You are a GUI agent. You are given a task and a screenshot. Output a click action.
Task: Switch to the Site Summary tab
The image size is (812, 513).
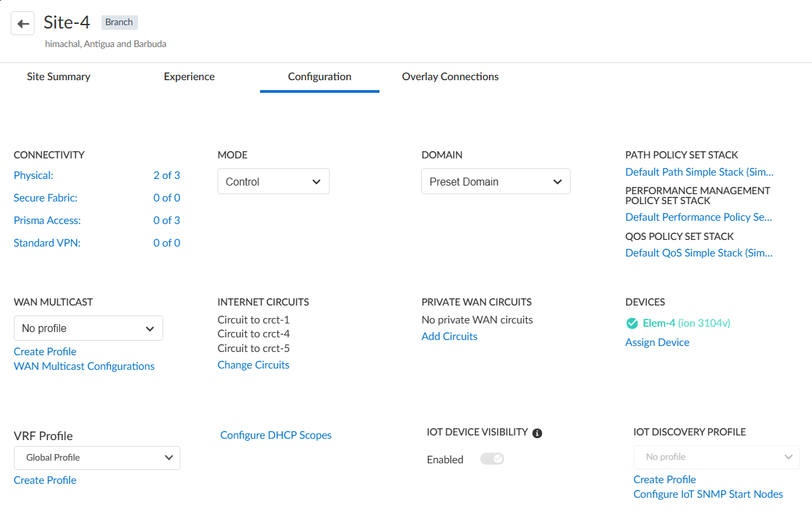pos(58,77)
